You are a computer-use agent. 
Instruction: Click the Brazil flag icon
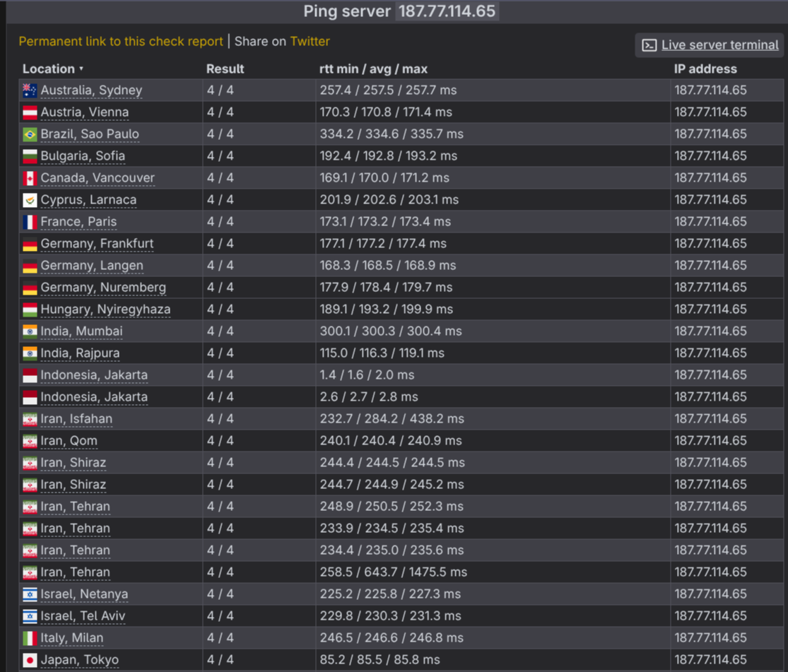pyautogui.click(x=30, y=134)
